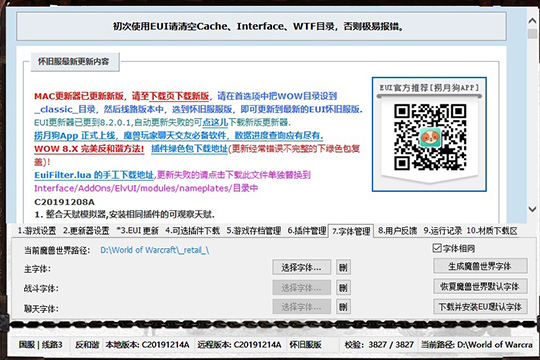Go to the 4.可选插件下载 tab
The image size is (540, 360).
click(x=192, y=230)
